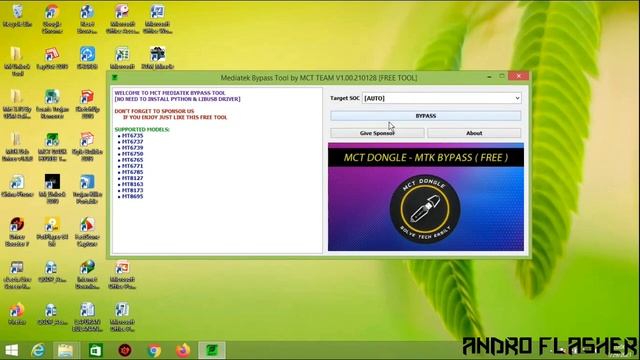Click the MT6737 model entry
The height and width of the screenshot is (360, 640).
point(132,142)
